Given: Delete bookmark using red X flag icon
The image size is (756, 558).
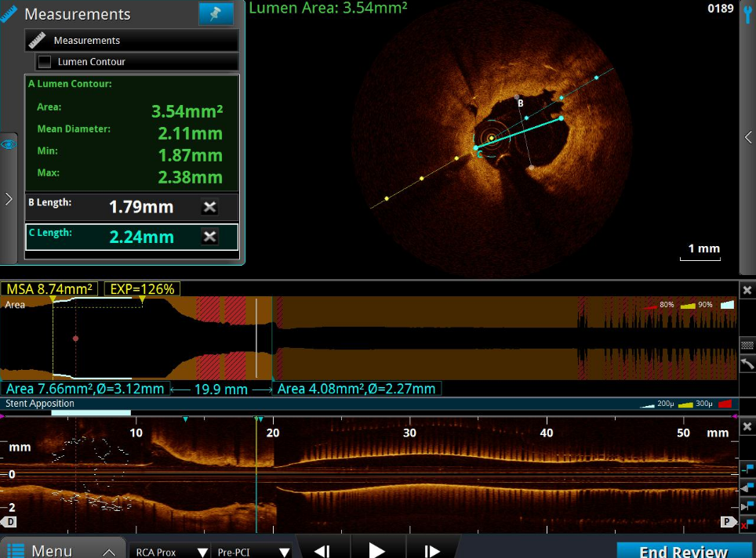Looking at the screenshot, I should [x=747, y=524].
